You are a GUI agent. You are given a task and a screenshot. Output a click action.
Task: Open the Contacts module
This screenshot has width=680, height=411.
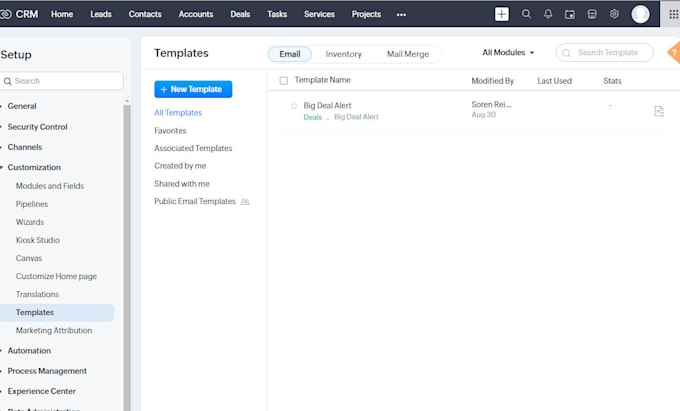(145, 14)
